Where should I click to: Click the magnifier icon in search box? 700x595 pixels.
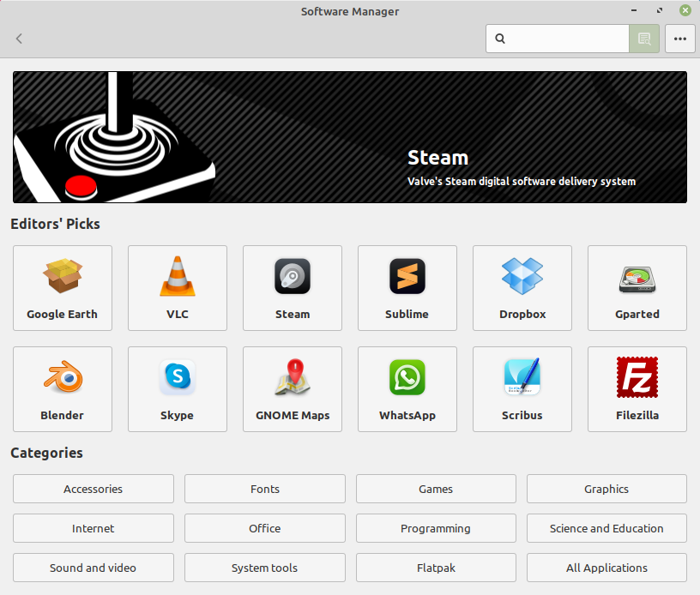point(500,39)
